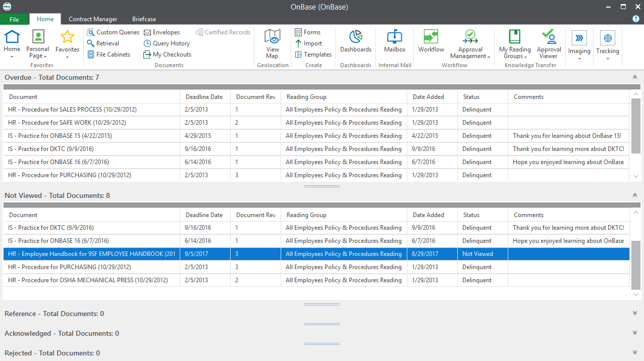
Task: Open the File menu tab
Action: pos(14,19)
